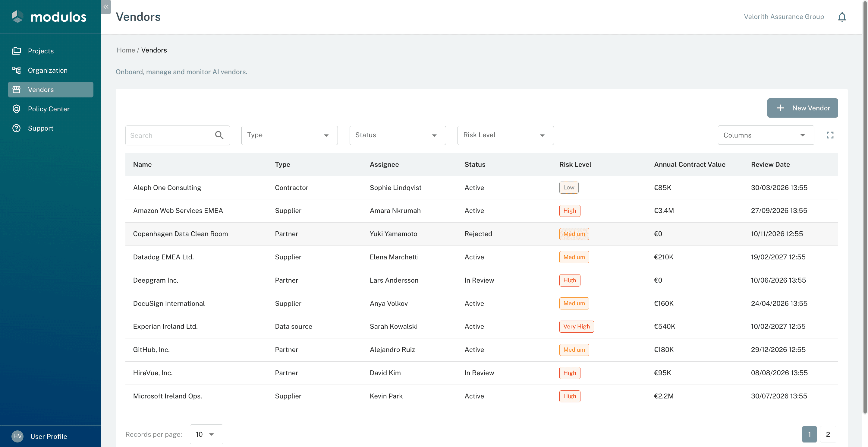Click the Organization hierarchy icon
This screenshot has width=868, height=447.
(x=17, y=70)
